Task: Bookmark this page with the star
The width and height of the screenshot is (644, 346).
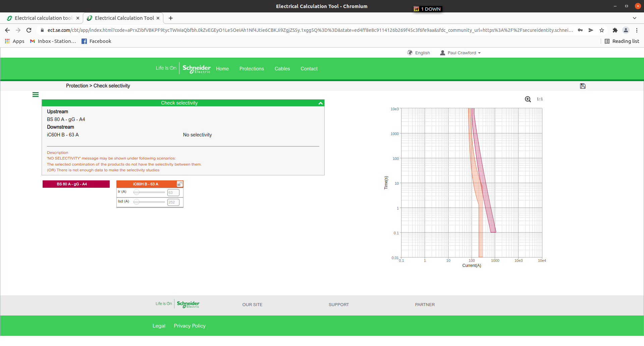Action: coord(602,30)
